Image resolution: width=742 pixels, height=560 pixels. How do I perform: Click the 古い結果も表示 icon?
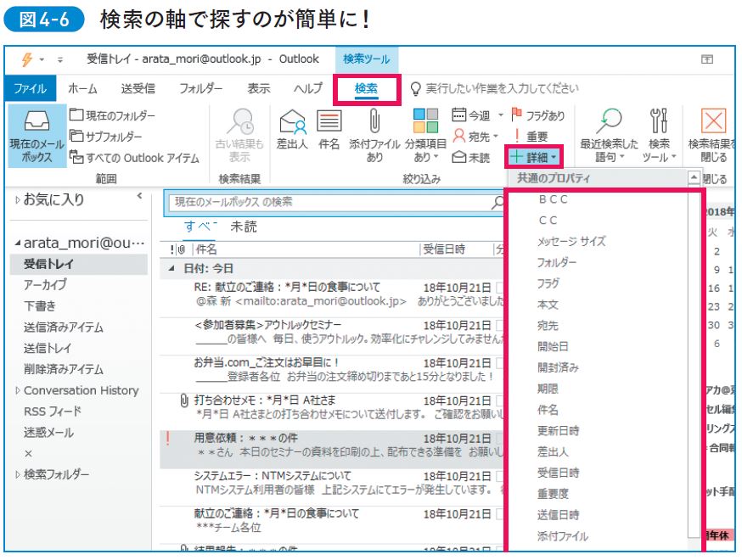(x=240, y=121)
